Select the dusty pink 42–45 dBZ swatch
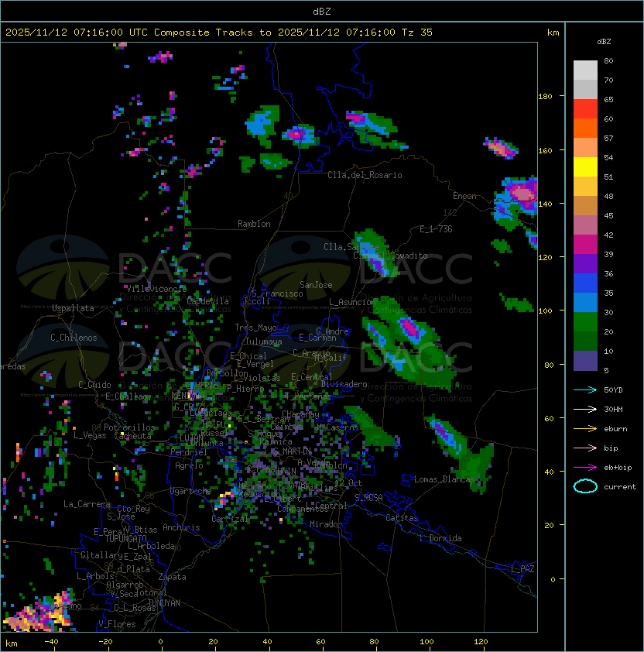Image resolution: width=644 pixels, height=652 pixels. coord(585,225)
